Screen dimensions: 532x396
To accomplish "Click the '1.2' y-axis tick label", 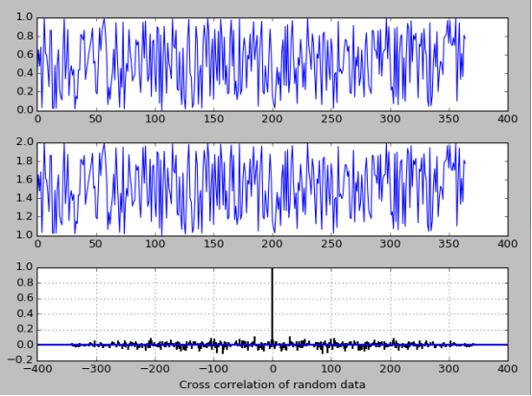I will (25, 216).
